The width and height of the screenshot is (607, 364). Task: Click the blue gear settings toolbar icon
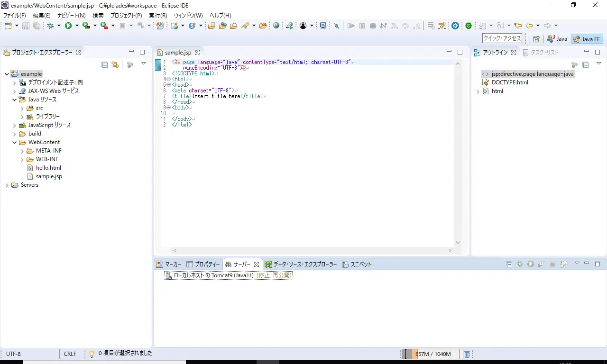[455, 26]
